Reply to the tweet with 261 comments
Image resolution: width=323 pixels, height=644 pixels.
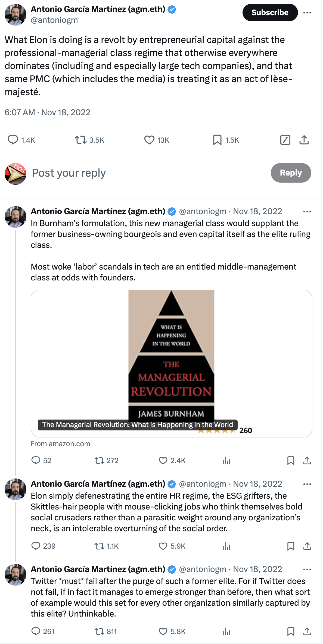[x=36, y=631]
